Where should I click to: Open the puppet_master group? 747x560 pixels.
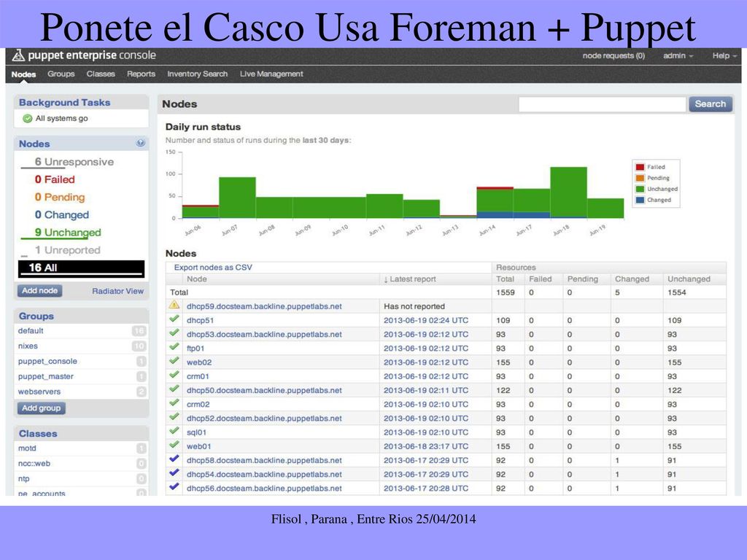tap(46, 376)
